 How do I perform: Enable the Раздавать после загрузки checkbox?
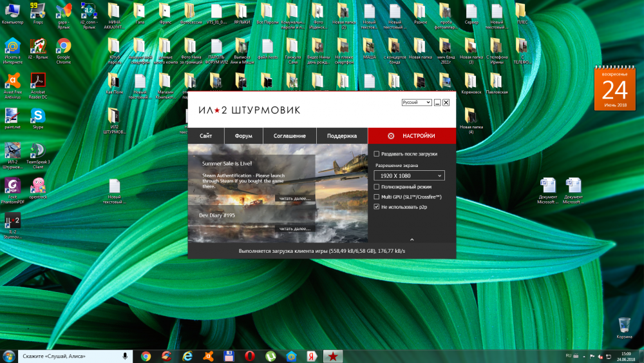[x=377, y=154]
